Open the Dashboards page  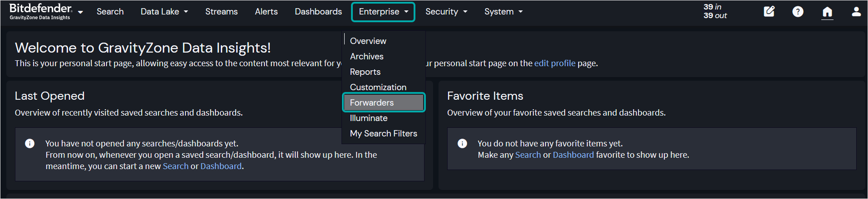[x=318, y=11]
